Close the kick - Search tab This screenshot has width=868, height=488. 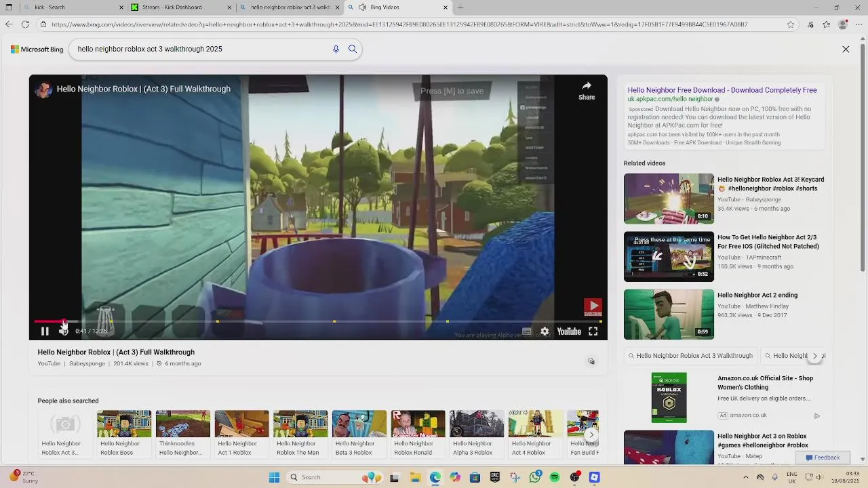(121, 7)
